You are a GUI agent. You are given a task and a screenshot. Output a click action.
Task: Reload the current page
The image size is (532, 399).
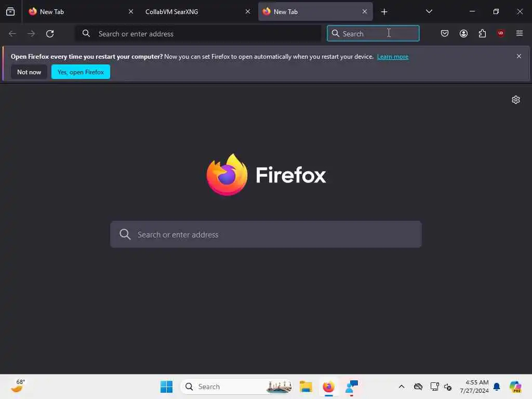point(50,34)
